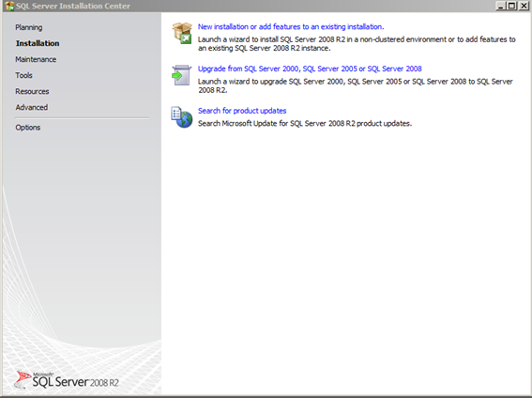Open the Planning section
The height and width of the screenshot is (398, 532).
pyautogui.click(x=29, y=27)
